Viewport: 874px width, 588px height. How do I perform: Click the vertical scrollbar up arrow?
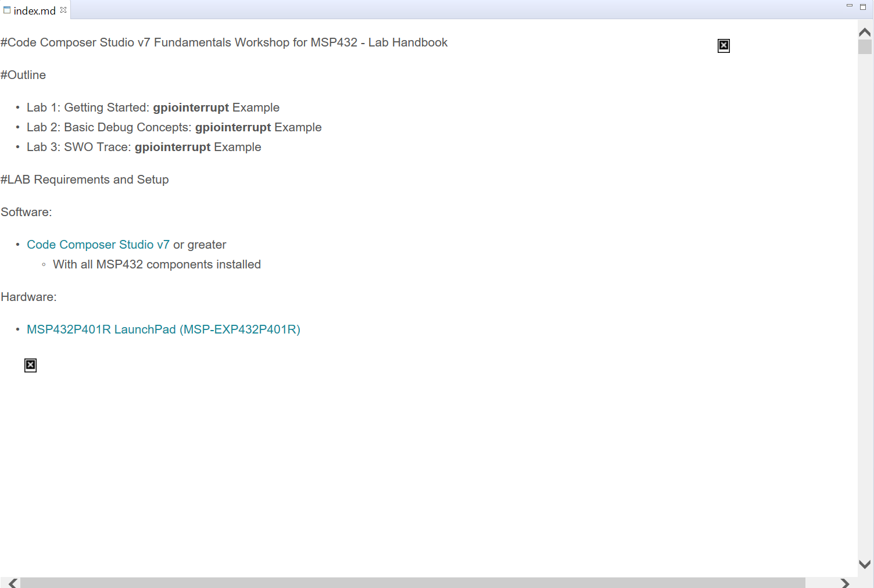click(x=865, y=32)
